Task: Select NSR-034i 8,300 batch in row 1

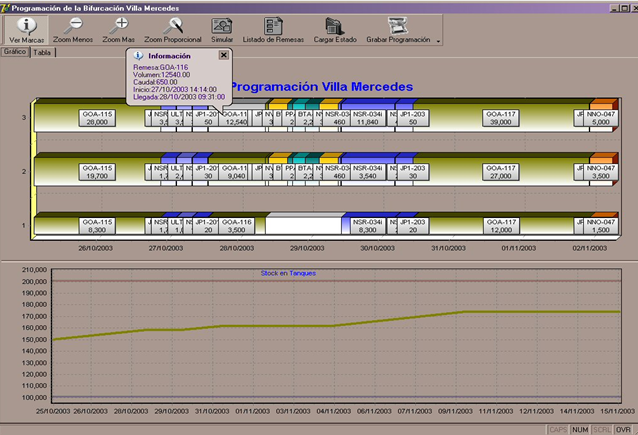Action: pyautogui.click(x=367, y=226)
